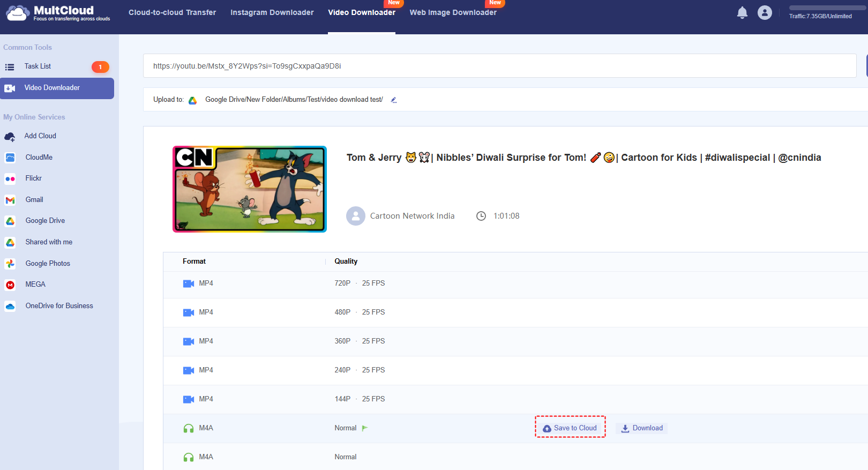
Task: Open the user account avatar
Action: pos(765,12)
